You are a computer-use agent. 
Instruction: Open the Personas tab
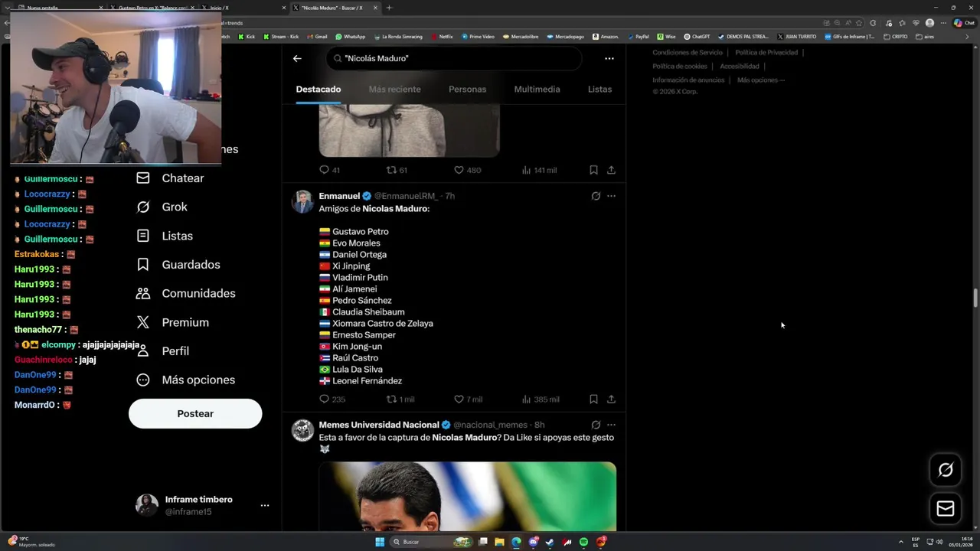coord(467,90)
